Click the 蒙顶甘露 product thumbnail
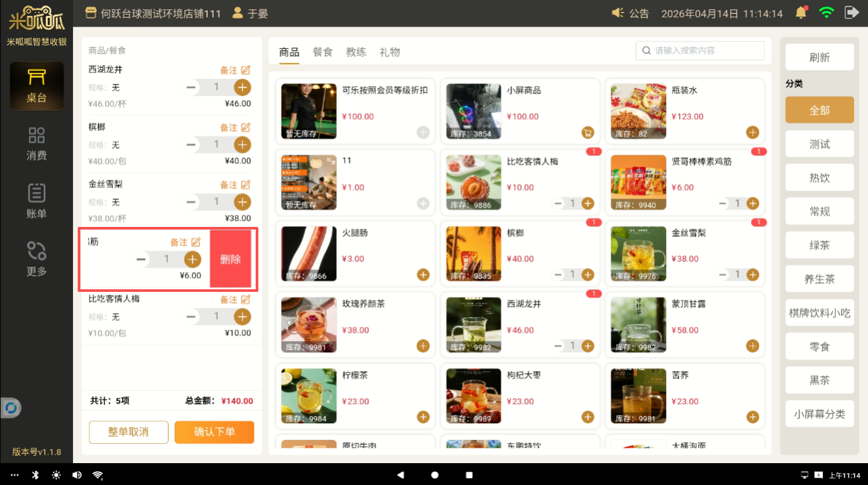The image size is (868, 485). (638, 324)
